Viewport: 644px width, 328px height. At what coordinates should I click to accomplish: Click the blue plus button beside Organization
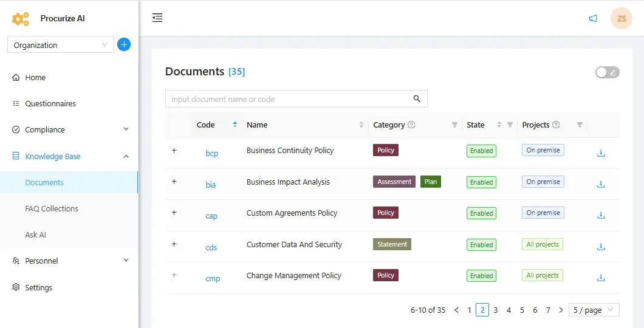[x=124, y=44]
